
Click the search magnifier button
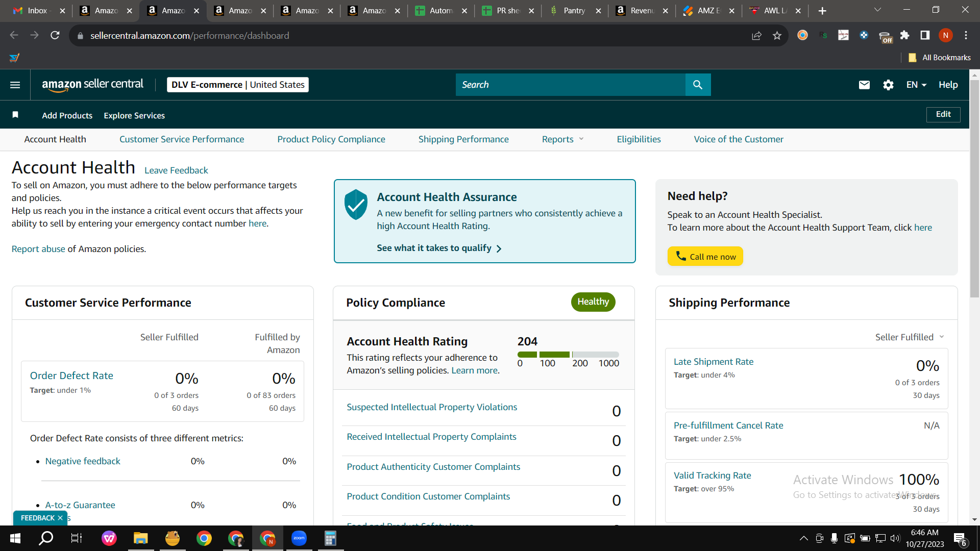point(698,85)
